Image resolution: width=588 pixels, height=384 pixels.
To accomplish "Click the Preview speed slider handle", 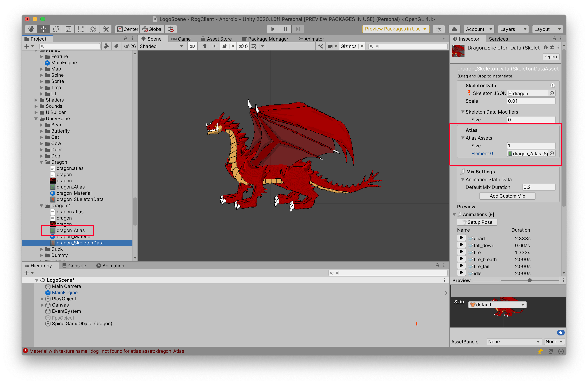I will [x=529, y=280].
